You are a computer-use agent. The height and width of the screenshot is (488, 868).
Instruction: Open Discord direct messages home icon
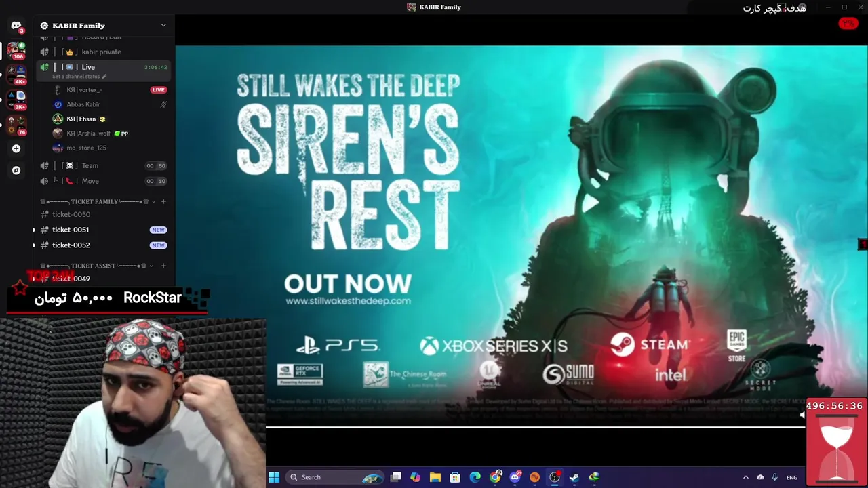click(16, 26)
